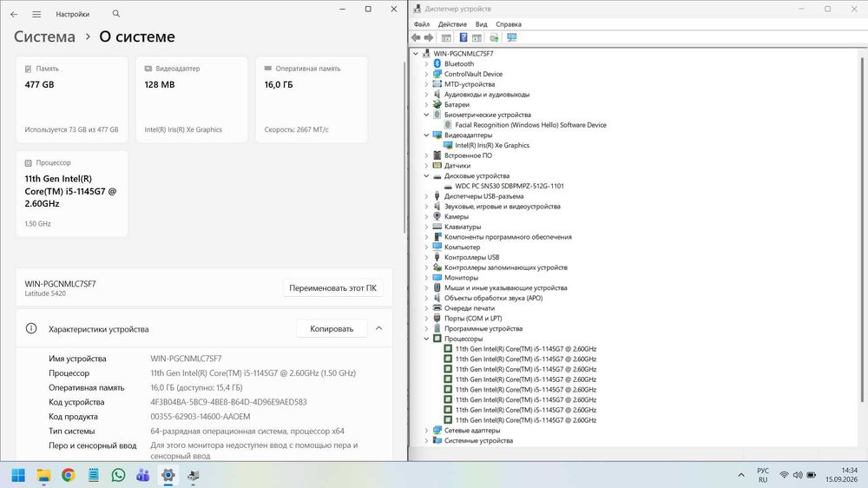Click the battery icon in system tray
This screenshot has height=488, width=868.
click(x=812, y=475)
